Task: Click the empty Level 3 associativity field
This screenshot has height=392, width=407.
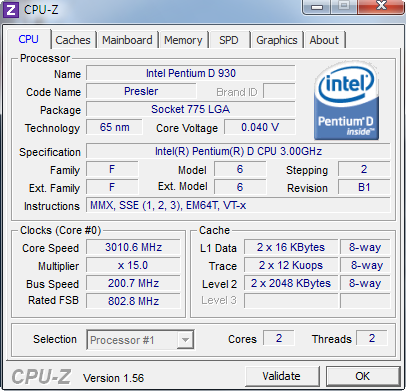Action: 365,301
